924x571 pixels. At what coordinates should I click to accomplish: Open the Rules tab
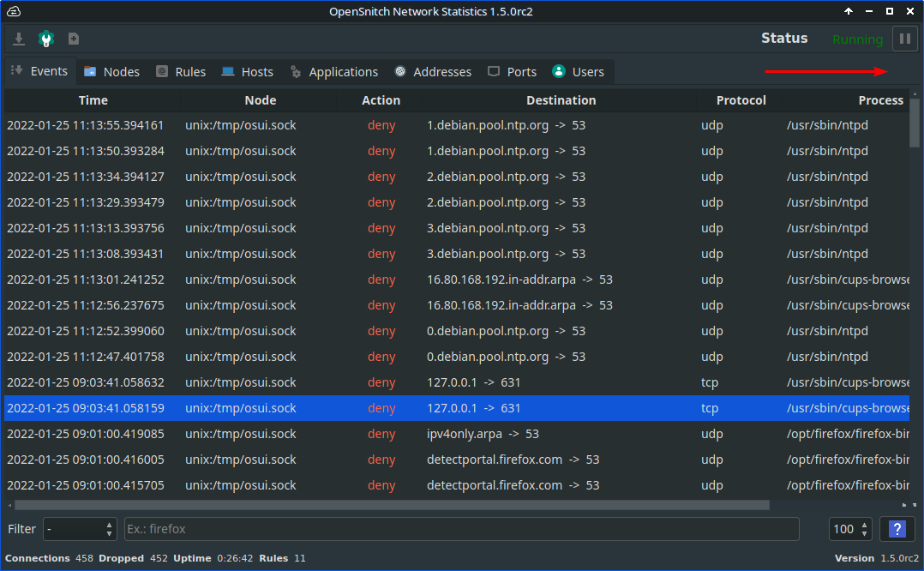pos(181,72)
